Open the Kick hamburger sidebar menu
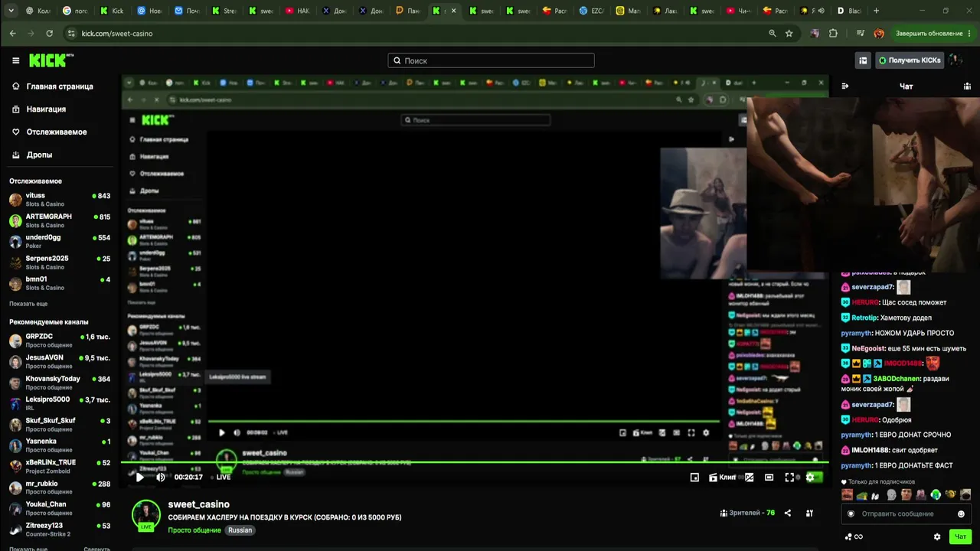 point(15,60)
